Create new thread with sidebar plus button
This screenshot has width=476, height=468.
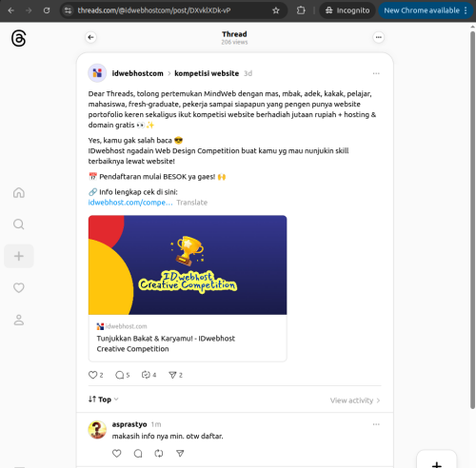(19, 256)
